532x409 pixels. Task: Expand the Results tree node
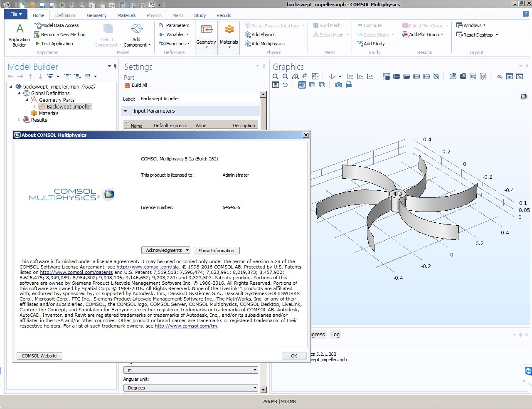coord(19,120)
